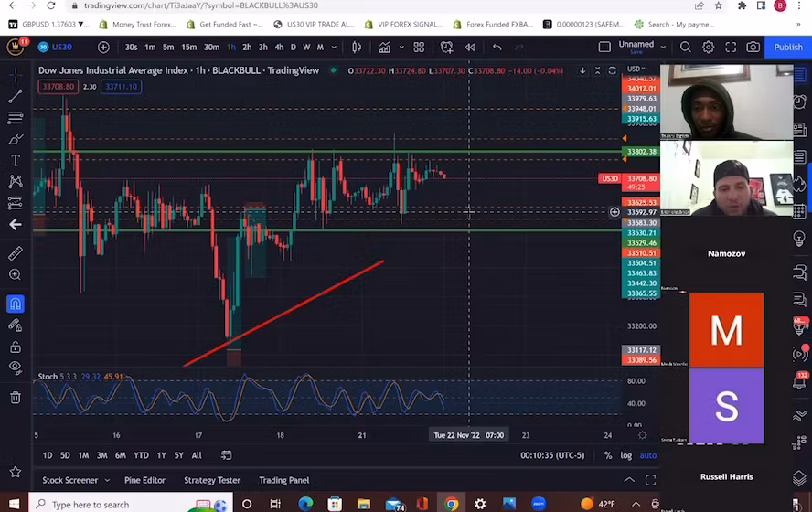
Task: Remove drawings with the trash icon
Action: coord(16,398)
